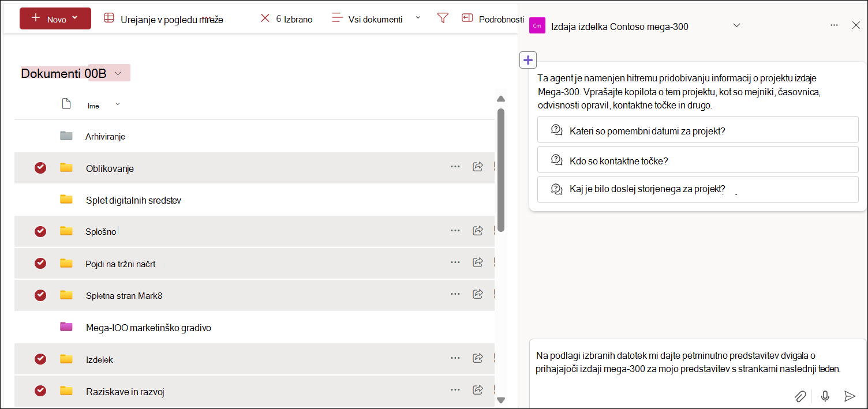This screenshot has width=868, height=409.
Task: Ask Kaj je bilo doslej storjenega
Action: [698, 189]
